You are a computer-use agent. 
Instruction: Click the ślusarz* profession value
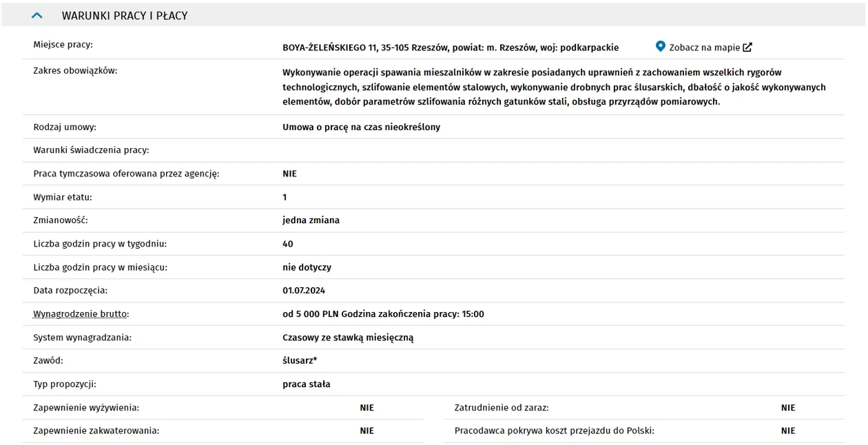click(300, 360)
